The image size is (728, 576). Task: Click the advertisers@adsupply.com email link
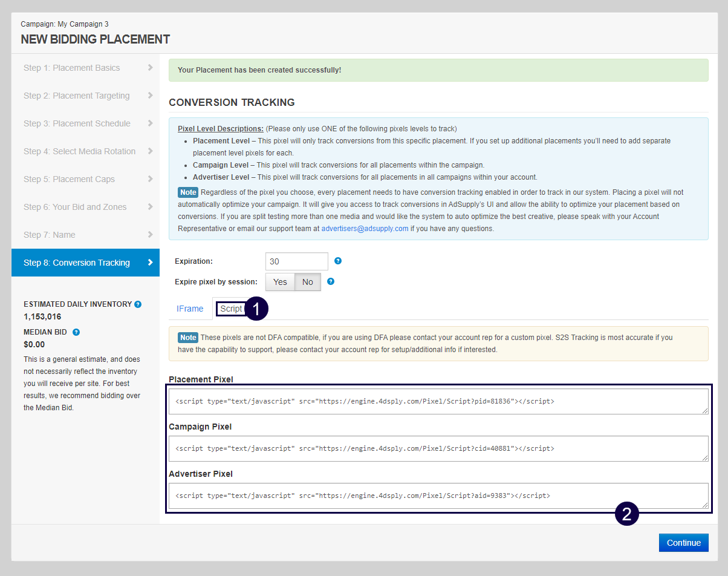click(365, 229)
